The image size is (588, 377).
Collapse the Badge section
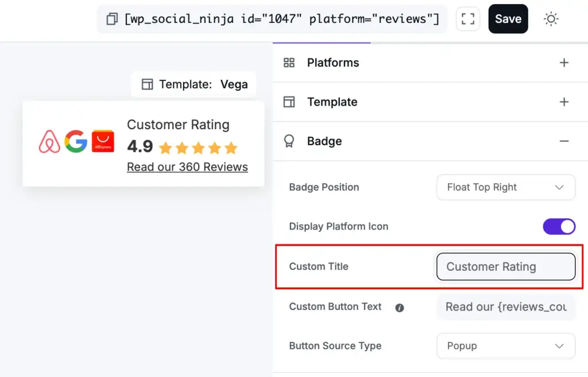click(564, 141)
